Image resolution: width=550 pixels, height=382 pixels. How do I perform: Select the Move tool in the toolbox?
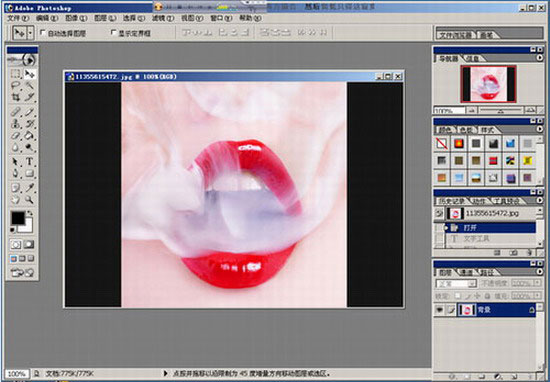tap(29, 74)
